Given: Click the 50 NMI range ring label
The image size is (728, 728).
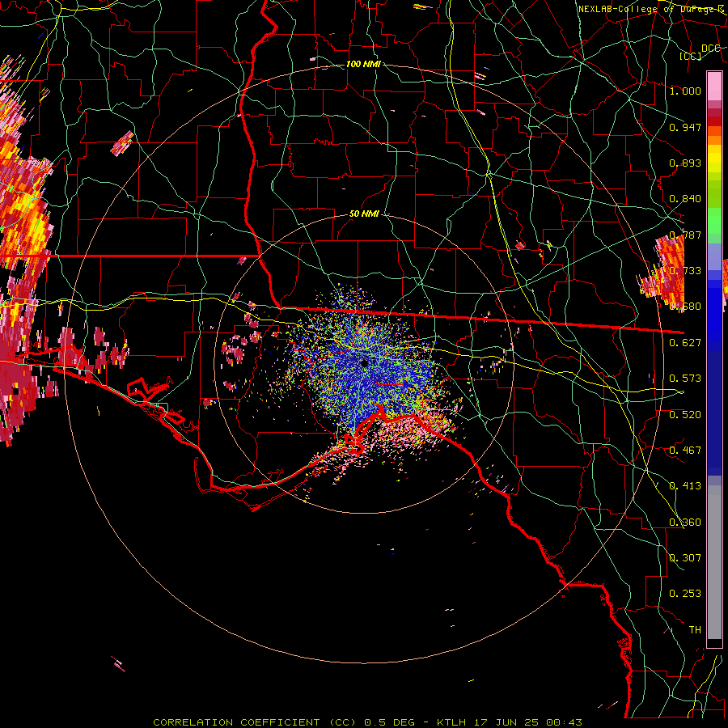Looking at the screenshot, I should coord(365,214).
